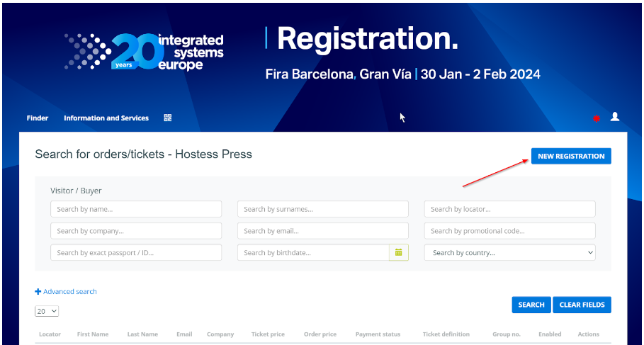This screenshot has height=345, width=644.
Task: Open the Finder menu item
Action: click(x=38, y=118)
